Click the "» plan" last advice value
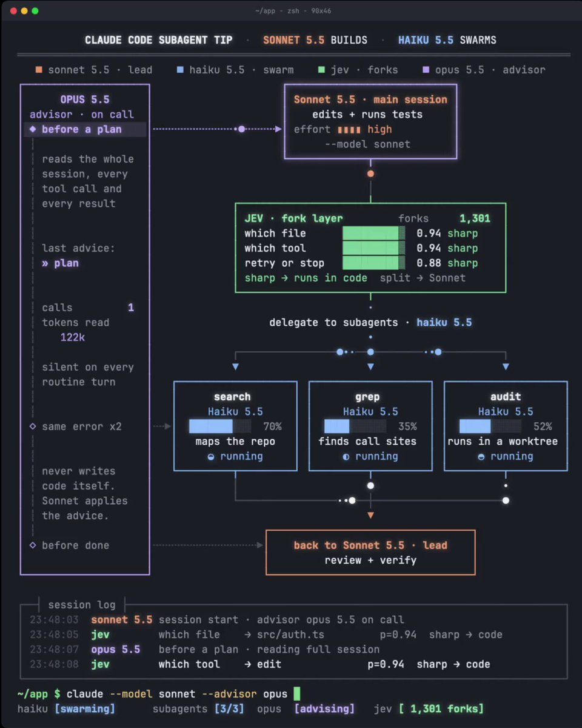The width and height of the screenshot is (582, 728). click(60, 263)
